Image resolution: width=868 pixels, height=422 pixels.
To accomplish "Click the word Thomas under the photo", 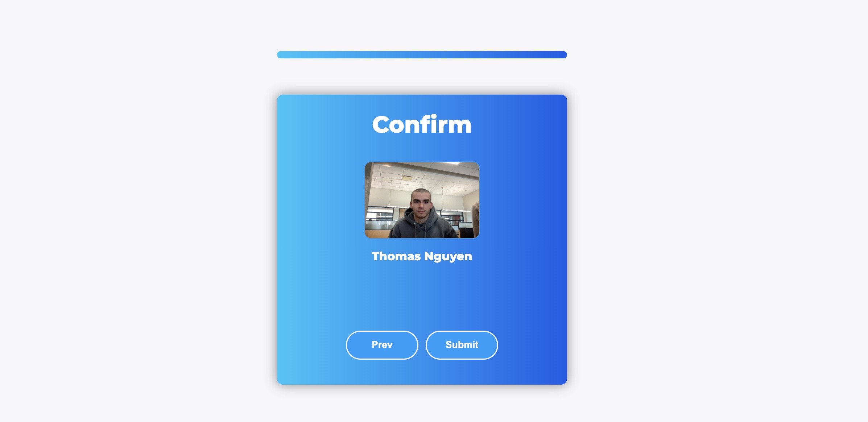I will click(x=396, y=256).
